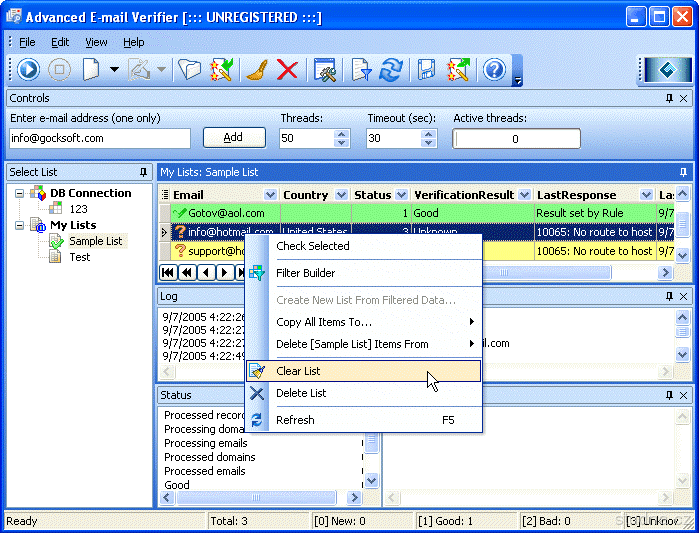
Task: Select the Test list in tree
Action: 79,257
